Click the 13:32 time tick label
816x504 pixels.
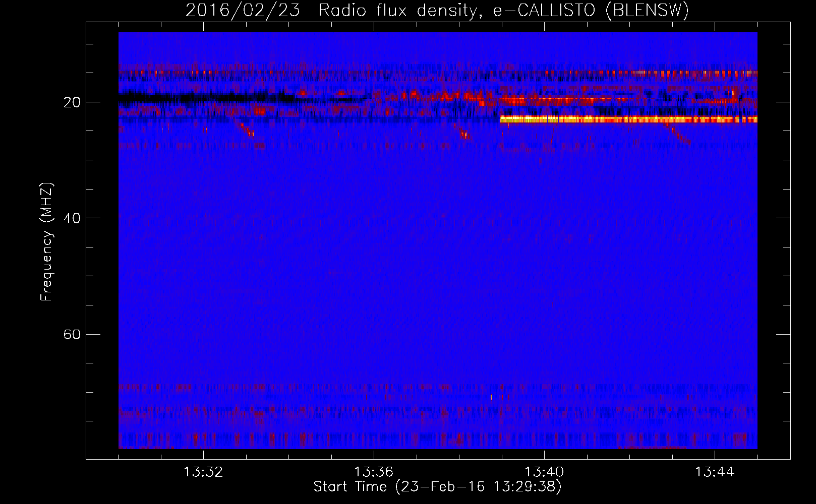click(x=203, y=472)
